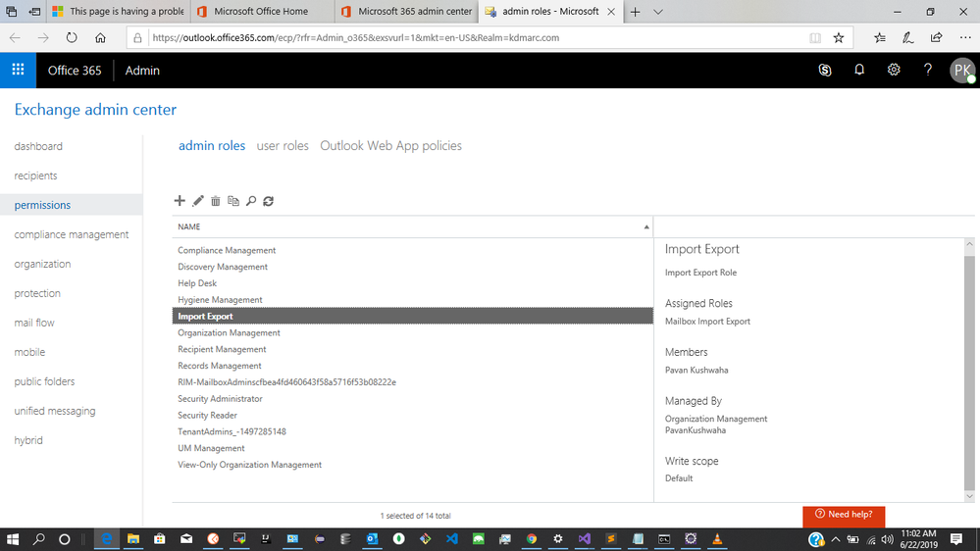Switch to Microsoft Office Home browser tab
980x551 pixels.
click(261, 11)
